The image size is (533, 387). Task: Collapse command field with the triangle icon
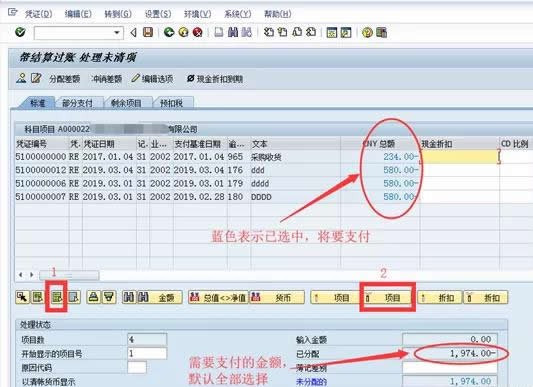[x=133, y=33]
